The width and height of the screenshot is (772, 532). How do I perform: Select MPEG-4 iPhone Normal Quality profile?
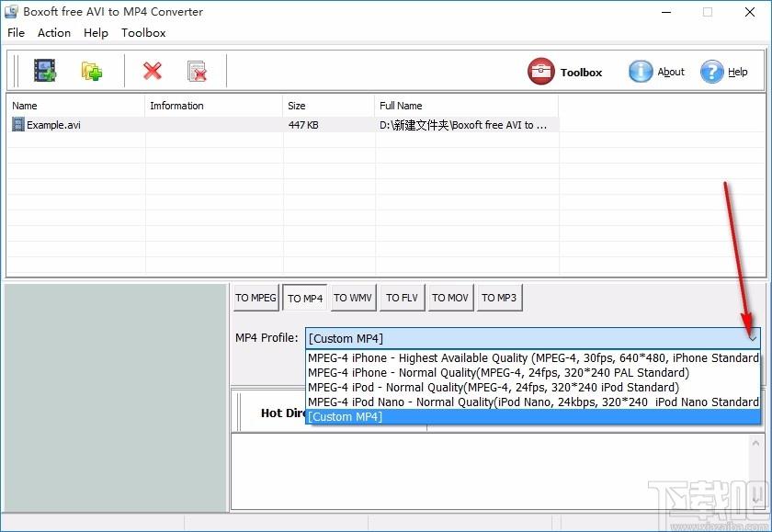[533, 372]
